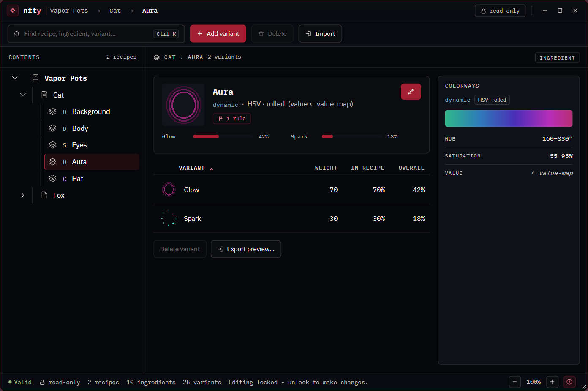Zoom out with the minus button
The image size is (588, 391).
(x=514, y=382)
